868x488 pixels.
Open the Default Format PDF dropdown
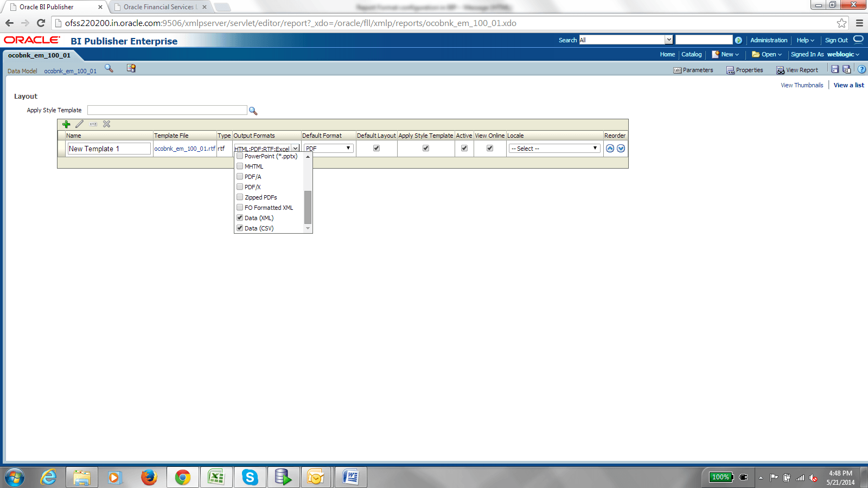(x=328, y=148)
